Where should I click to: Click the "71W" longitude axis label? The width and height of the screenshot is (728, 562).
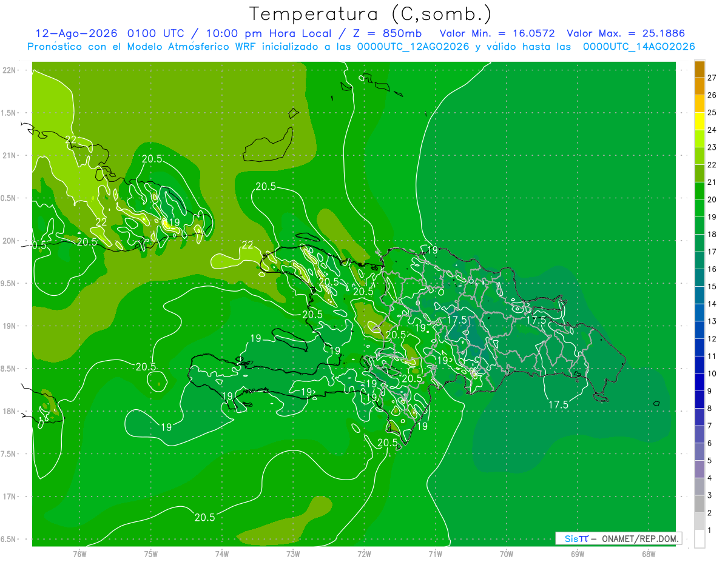(x=435, y=554)
